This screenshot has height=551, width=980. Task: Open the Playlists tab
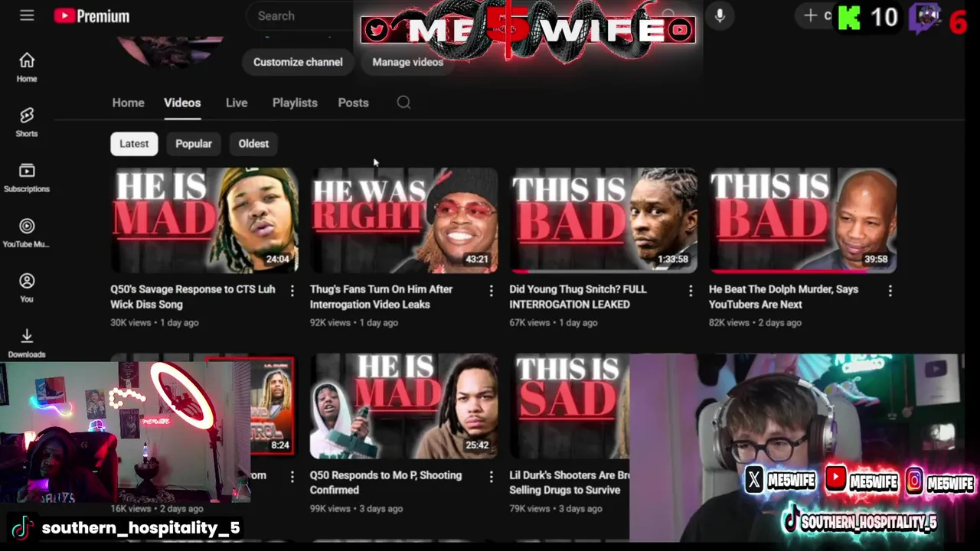pyautogui.click(x=295, y=103)
